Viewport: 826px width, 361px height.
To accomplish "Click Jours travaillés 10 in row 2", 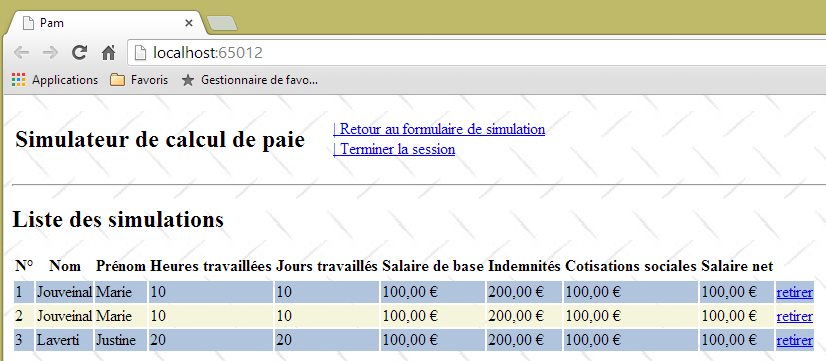I will pos(327,316).
